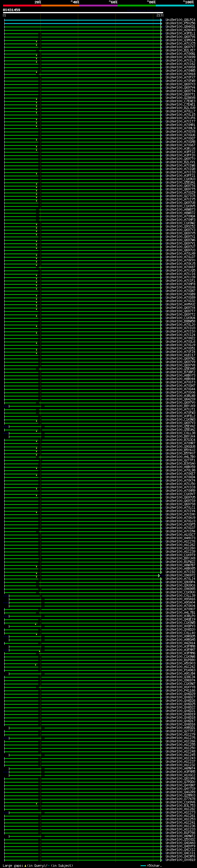Click hit label UniRef100_O77478

(175, 799)
